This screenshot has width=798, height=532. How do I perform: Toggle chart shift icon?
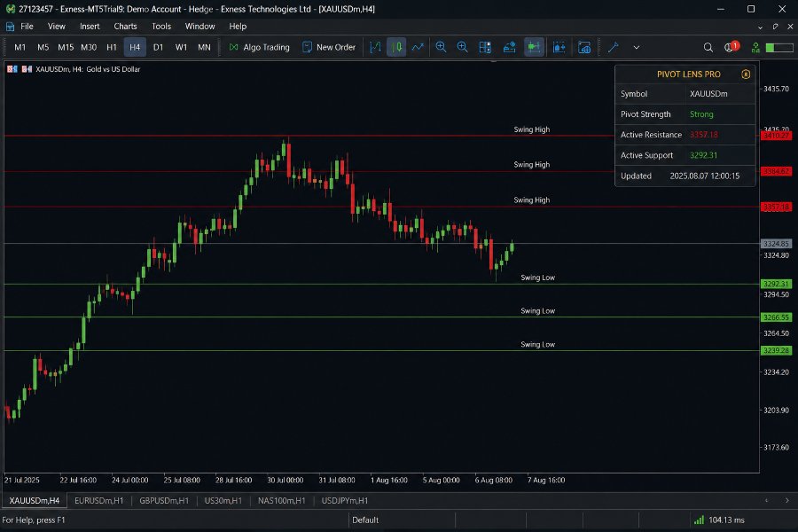pos(534,47)
